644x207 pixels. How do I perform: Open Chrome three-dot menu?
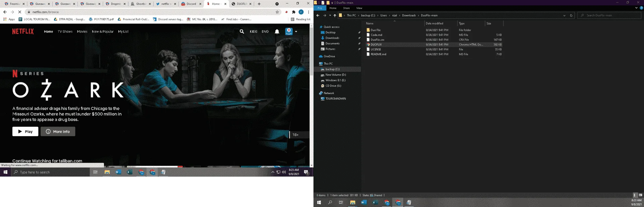click(309, 12)
